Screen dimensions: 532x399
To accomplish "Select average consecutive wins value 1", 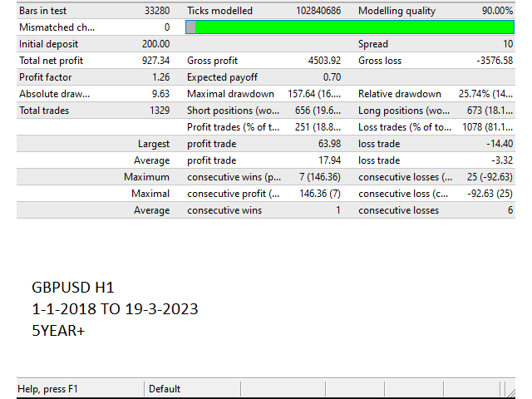I will [338, 210].
